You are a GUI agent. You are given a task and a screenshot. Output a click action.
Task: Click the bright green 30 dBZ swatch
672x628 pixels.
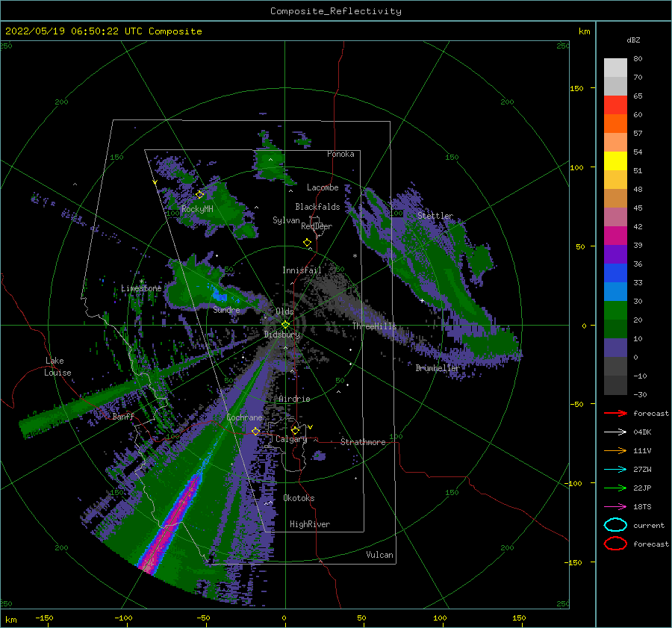(x=615, y=311)
